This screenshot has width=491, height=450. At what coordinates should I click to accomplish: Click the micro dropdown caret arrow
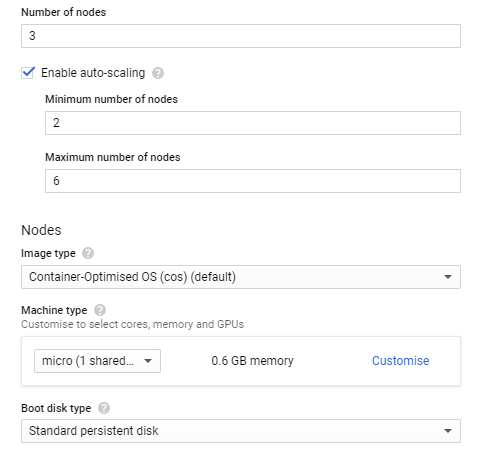[x=148, y=361]
